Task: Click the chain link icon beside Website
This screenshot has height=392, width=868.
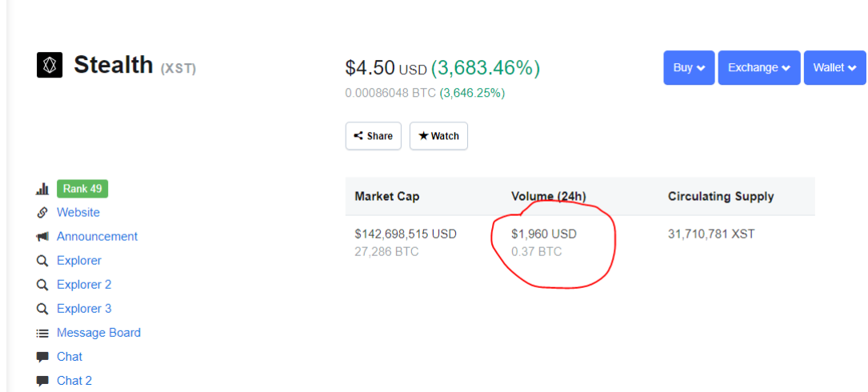Action: coord(42,213)
